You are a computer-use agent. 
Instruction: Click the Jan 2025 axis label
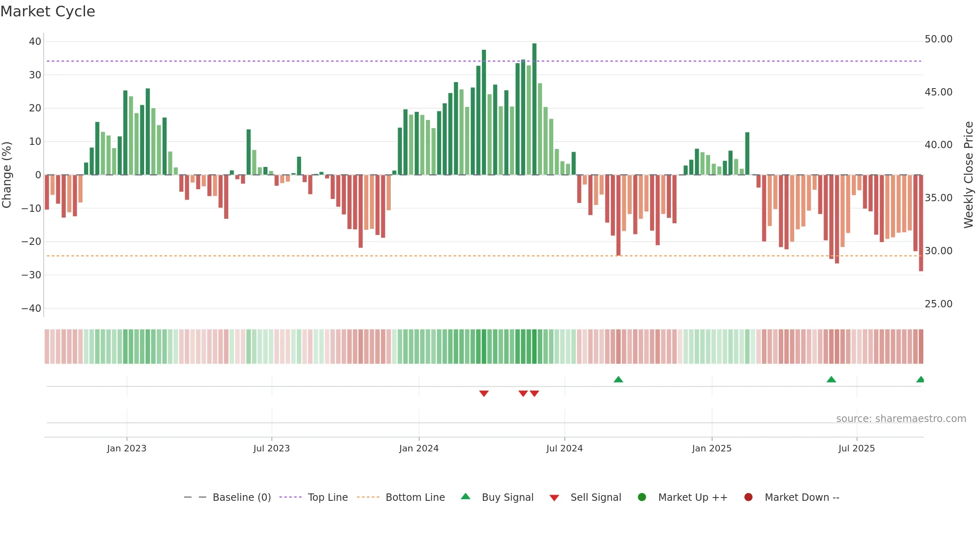pyautogui.click(x=712, y=448)
